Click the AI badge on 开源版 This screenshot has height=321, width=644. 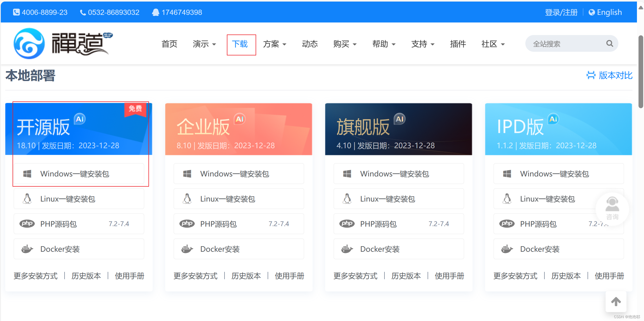[x=80, y=119]
